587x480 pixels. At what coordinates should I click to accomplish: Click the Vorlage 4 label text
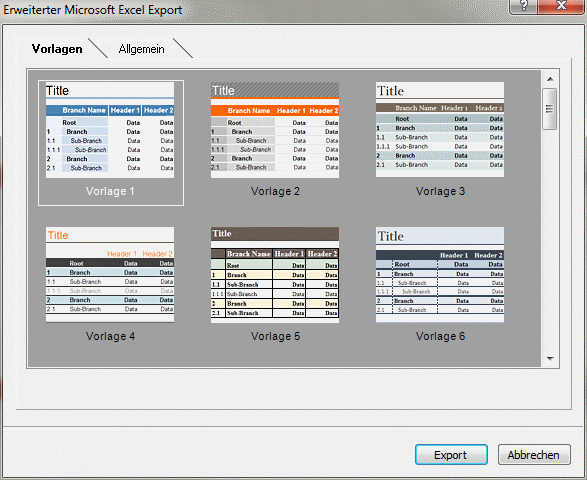110,336
